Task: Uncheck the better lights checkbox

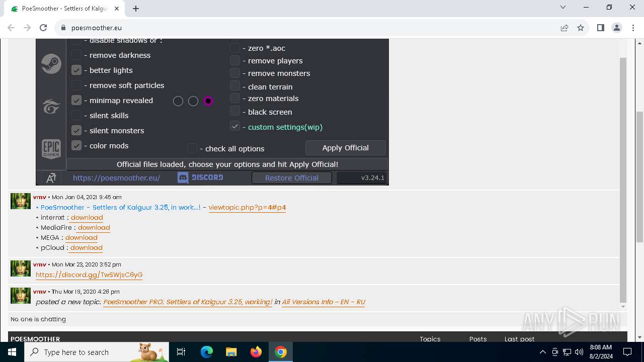Action: [76, 70]
